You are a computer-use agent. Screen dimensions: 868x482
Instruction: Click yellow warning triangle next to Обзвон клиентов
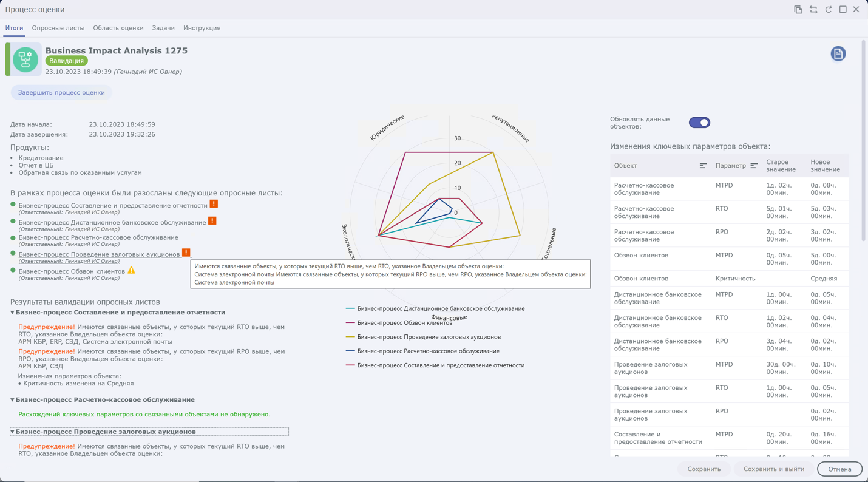click(131, 271)
